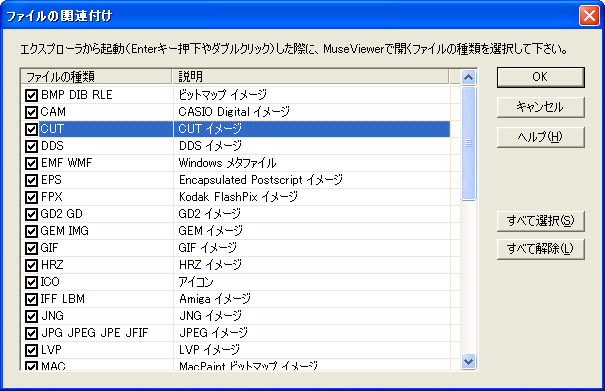This screenshot has height=391, width=605.
Task: Click the scrollbar down arrow
Action: click(468, 362)
